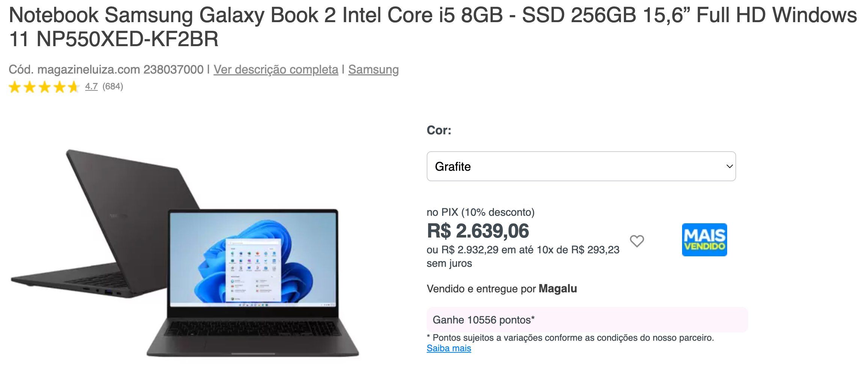
Task: Open the (684) reviews count
Action: (113, 86)
